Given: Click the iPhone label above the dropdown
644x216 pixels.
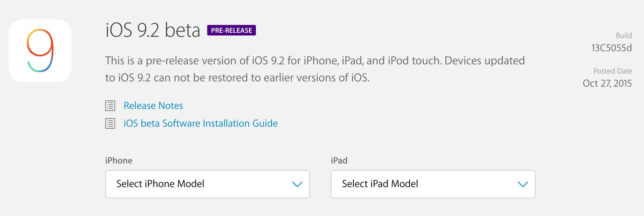Looking at the screenshot, I should pos(119,161).
